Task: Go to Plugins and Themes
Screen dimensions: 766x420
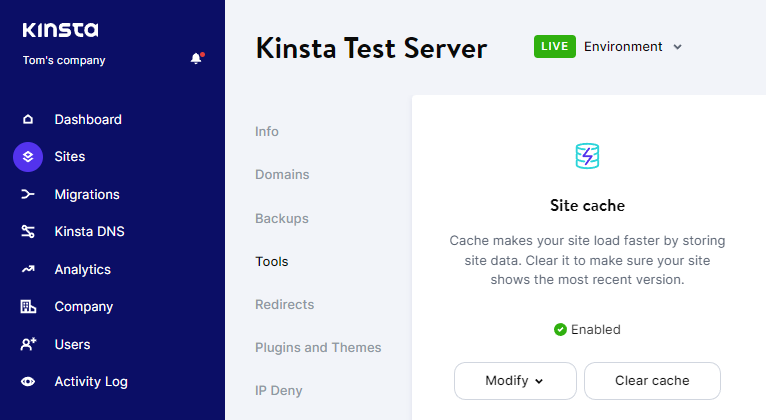Action: click(x=318, y=347)
